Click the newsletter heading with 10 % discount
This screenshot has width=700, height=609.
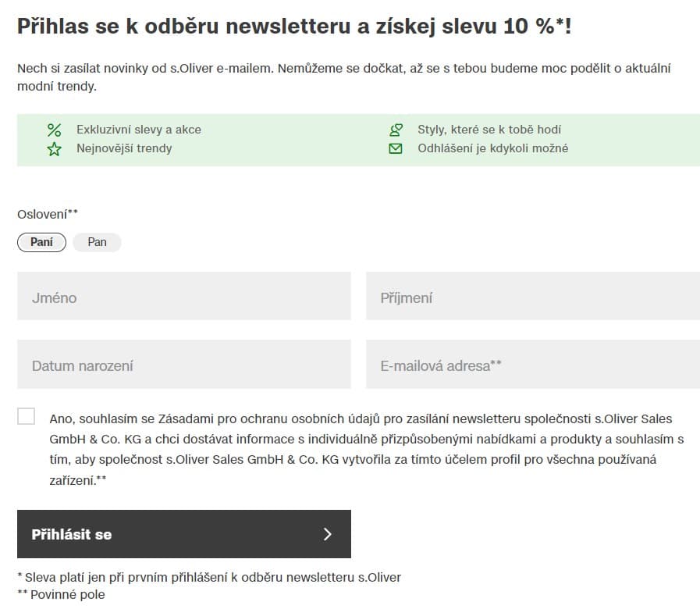point(294,26)
